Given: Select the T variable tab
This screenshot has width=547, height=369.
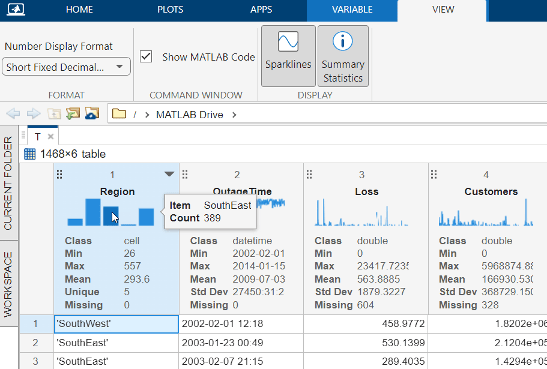Looking at the screenshot, I should (x=38, y=136).
